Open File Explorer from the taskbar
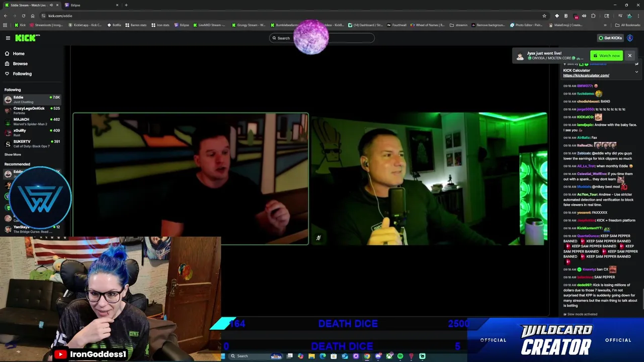 (311, 356)
